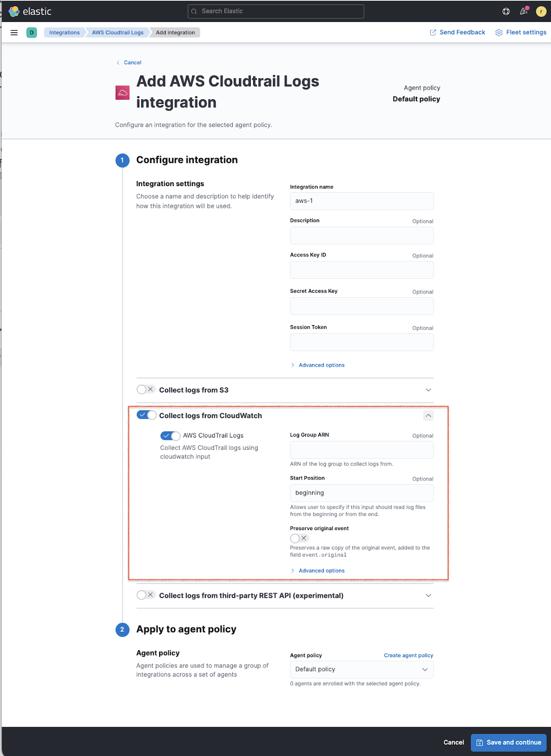
Task: Open the help icon in the top bar
Action: 505,11
